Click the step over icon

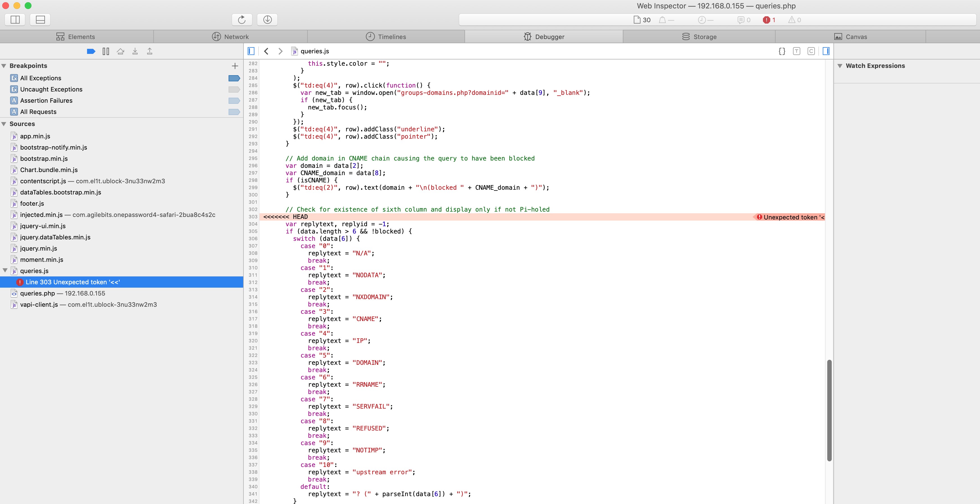120,51
